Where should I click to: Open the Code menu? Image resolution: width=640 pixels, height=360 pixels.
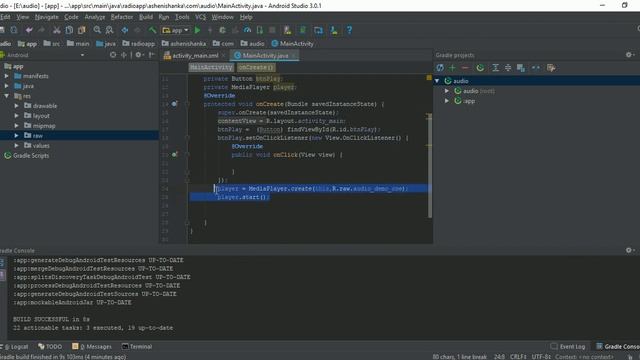tap(71, 17)
